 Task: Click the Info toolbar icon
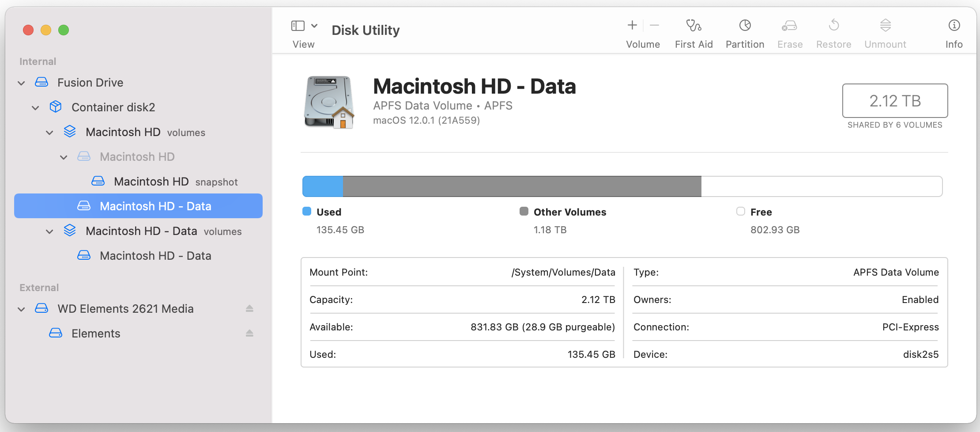(954, 26)
